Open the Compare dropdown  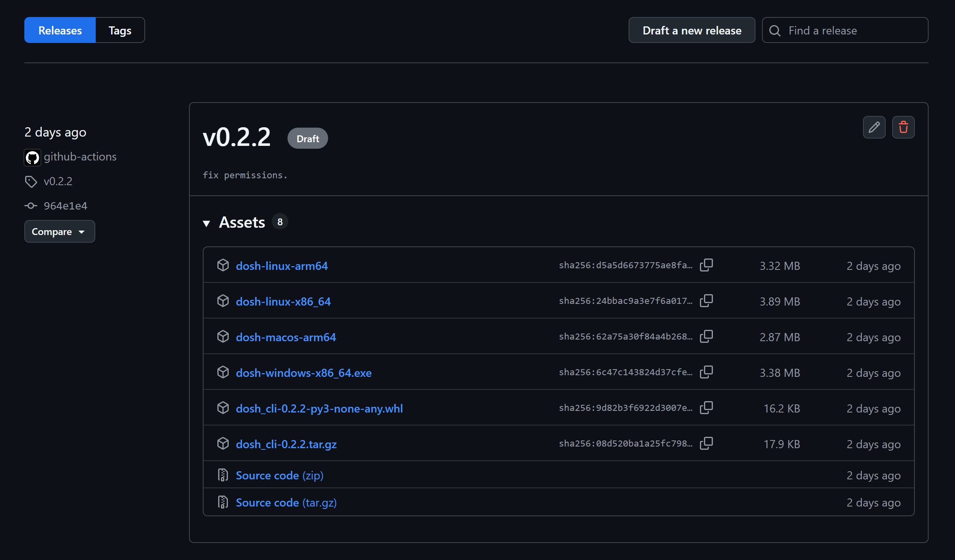tap(59, 231)
